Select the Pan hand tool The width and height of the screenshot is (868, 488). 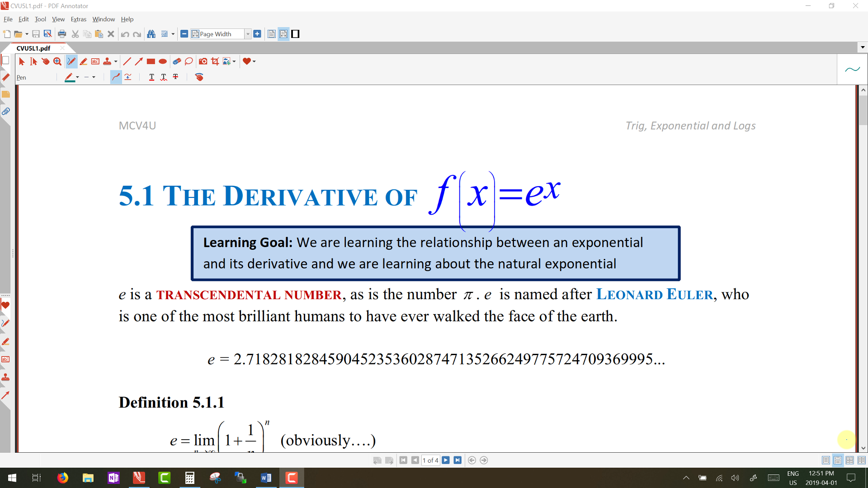click(46, 61)
